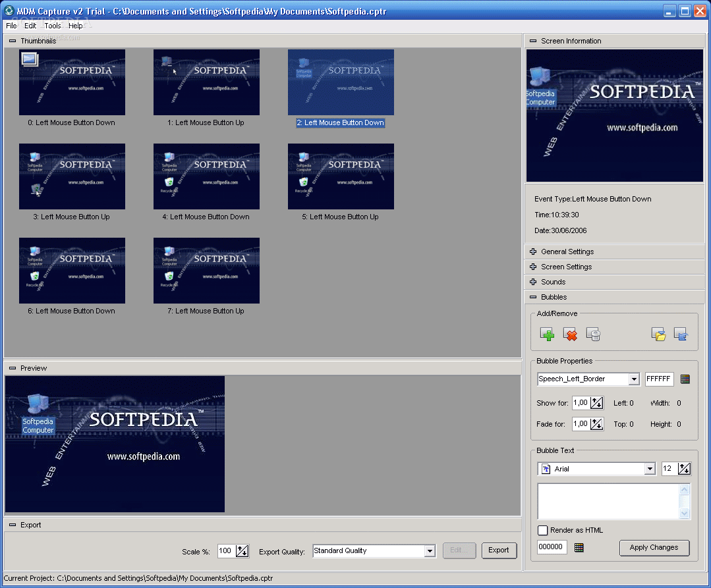This screenshot has height=588, width=711.
Task: Click the Fade for spinner arrows
Action: coord(597,424)
